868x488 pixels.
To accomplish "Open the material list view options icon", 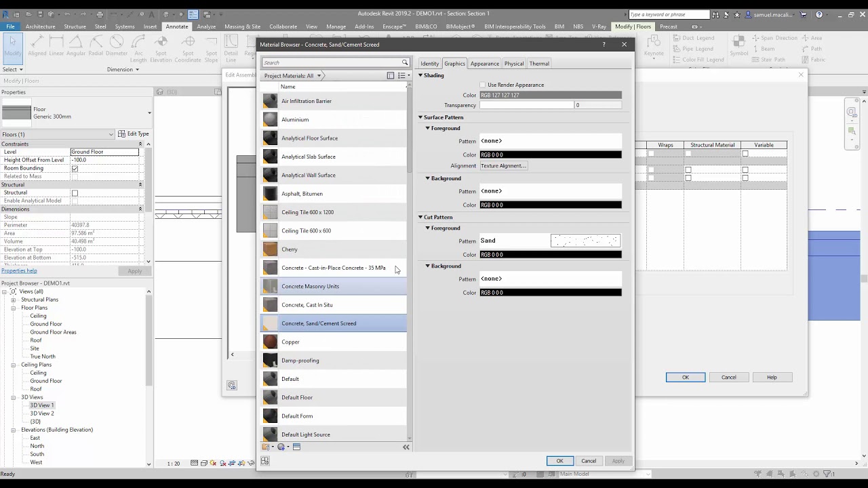I will [x=403, y=76].
